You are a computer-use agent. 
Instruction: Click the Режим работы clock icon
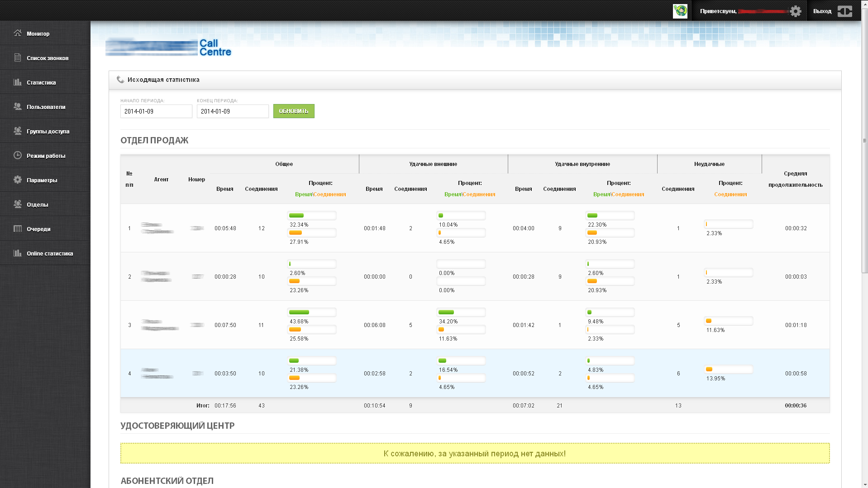(x=18, y=155)
